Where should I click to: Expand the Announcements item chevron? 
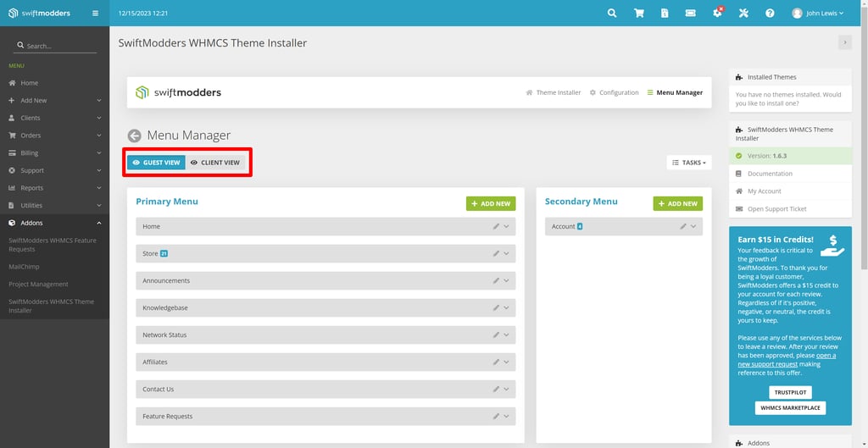[x=507, y=280]
